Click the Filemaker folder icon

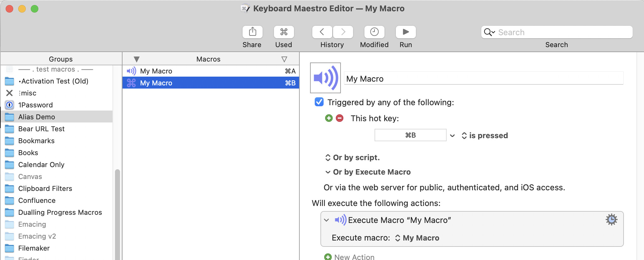tap(9, 248)
